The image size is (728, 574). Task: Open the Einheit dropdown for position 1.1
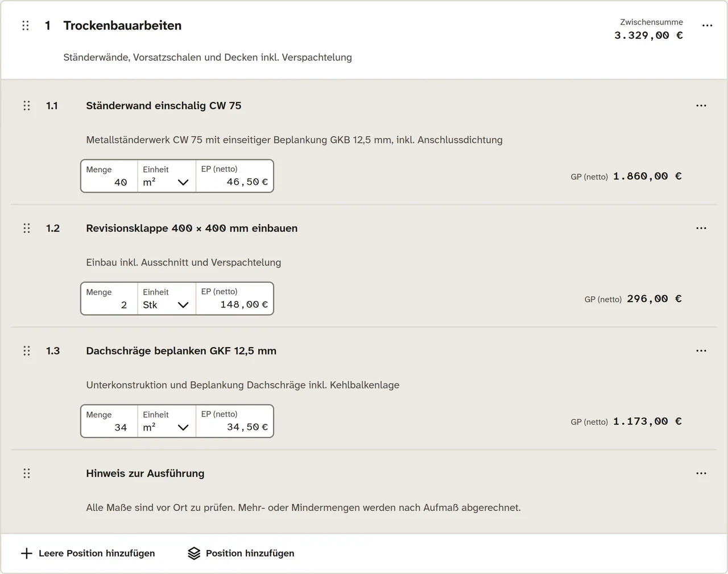[x=167, y=176]
